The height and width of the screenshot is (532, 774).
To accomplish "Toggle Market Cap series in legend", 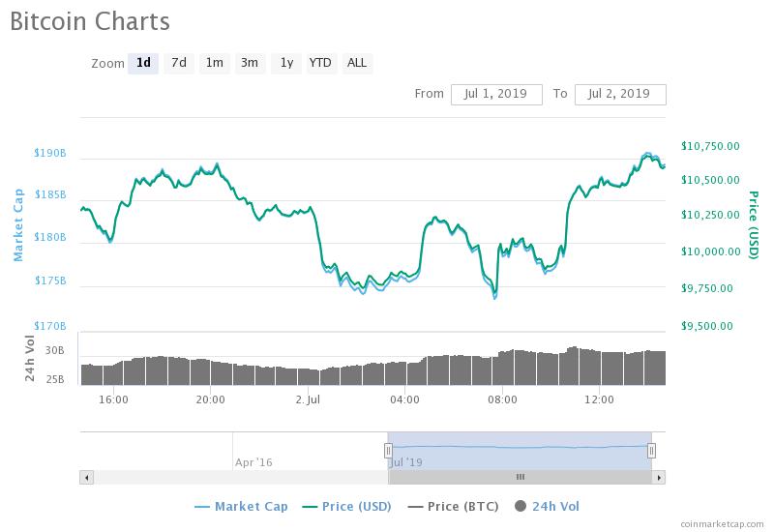I will [241, 507].
